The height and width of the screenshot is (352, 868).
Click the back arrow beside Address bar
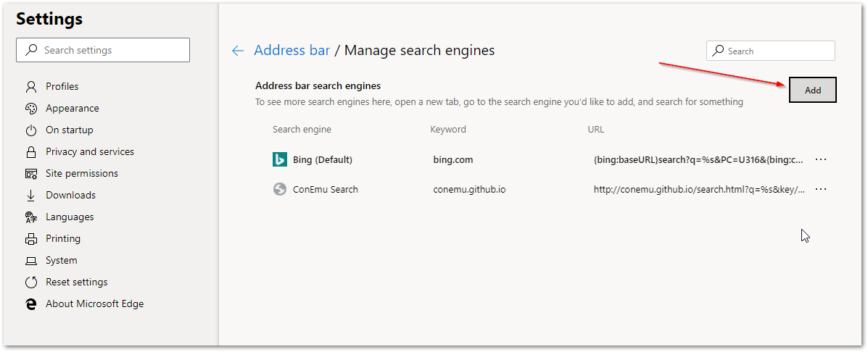pos(237,51)
